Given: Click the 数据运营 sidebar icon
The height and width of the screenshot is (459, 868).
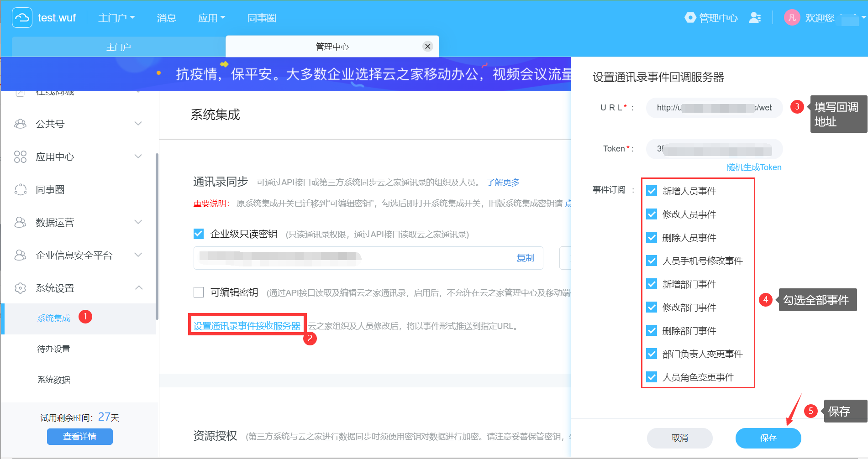Looking at the screenshot, I should [x=21, y=223].
